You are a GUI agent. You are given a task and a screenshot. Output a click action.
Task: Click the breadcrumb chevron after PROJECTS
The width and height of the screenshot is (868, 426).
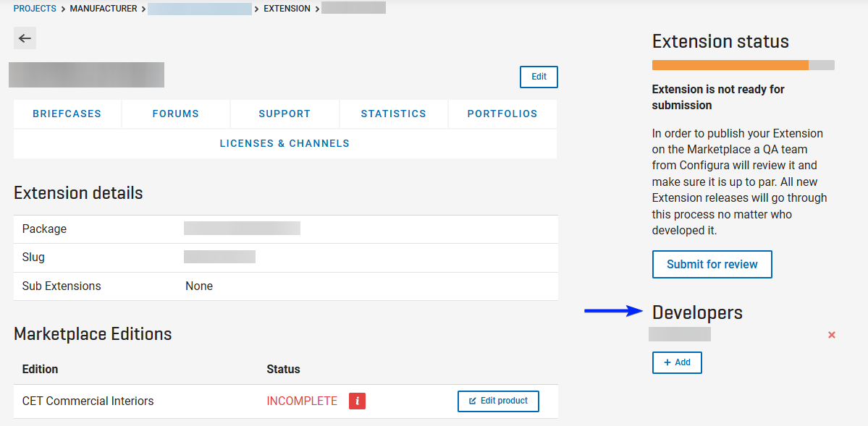[x=63, y=8]
